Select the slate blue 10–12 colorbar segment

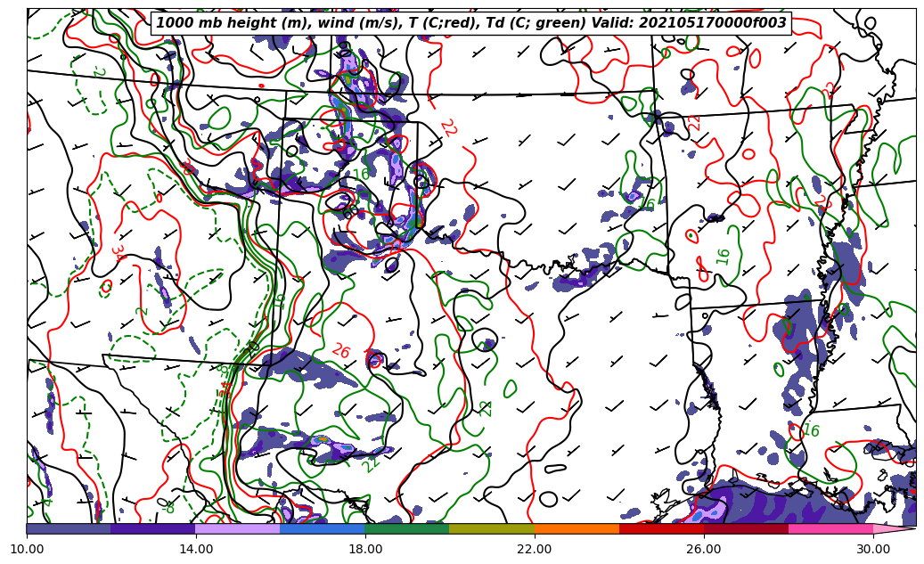(69, 528)
